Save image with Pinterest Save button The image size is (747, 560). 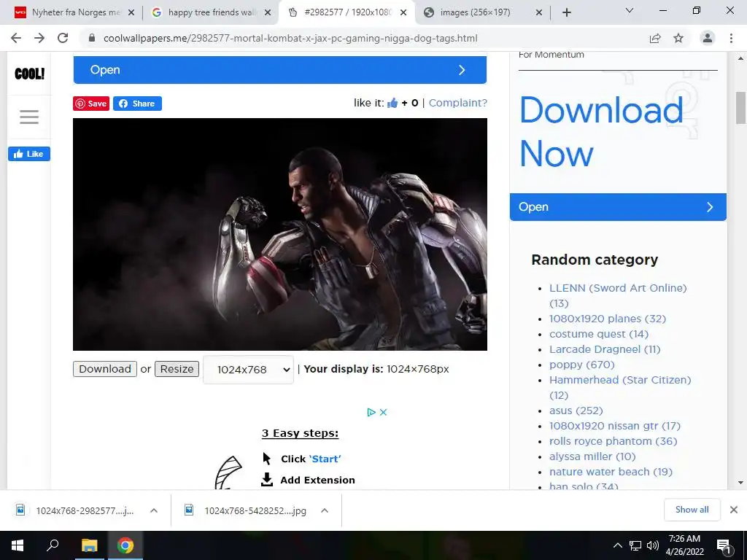coord(91,104)
